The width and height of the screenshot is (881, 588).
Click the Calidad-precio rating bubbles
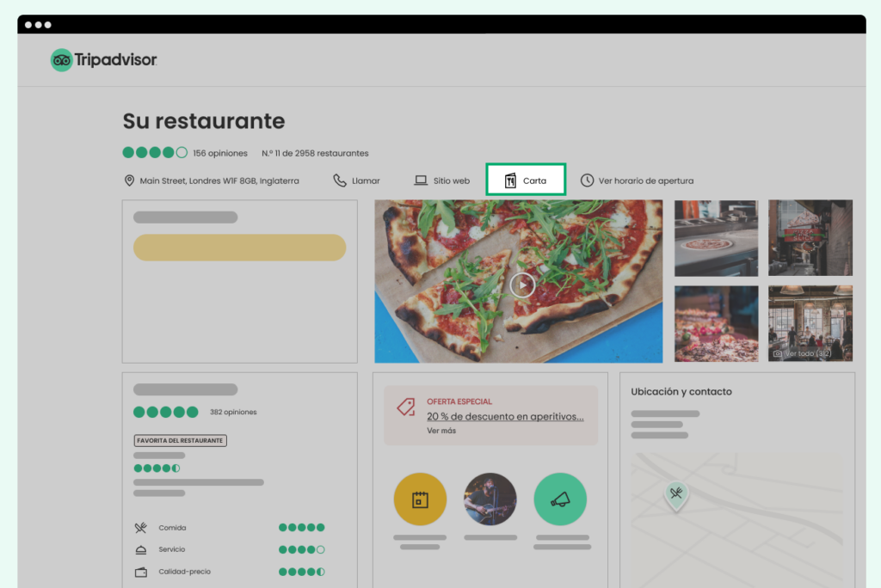tap(302, 572)
